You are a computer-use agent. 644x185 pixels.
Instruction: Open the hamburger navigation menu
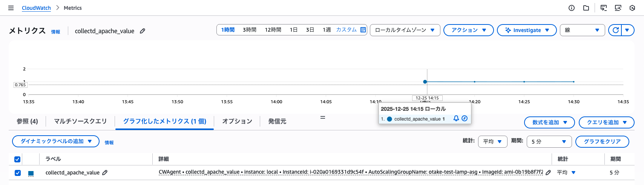pyautogui.click(x=11, y=8)
